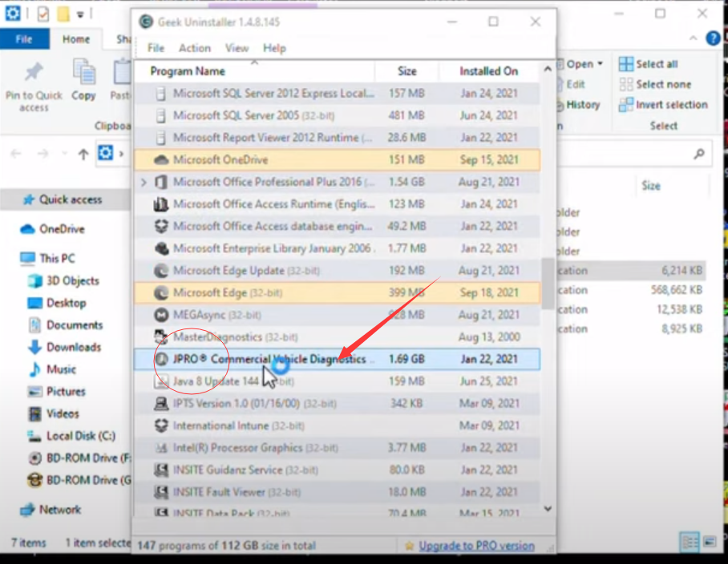Click the program list vertical scrollbar thumb
Image resolution: width=728 pixels, height=564 pixels.
548,284
